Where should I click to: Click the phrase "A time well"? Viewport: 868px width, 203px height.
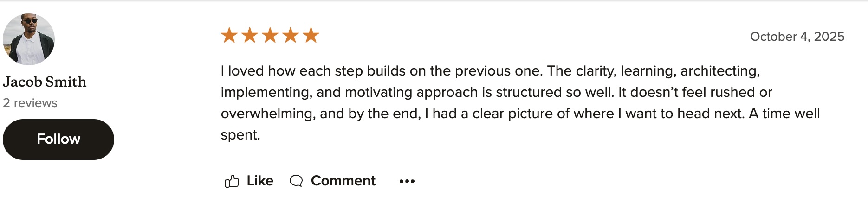(784, 114)
